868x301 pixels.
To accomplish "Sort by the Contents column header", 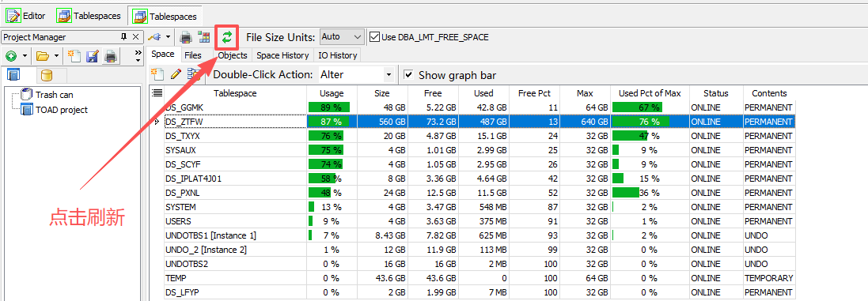I will pyautogui.click(x=769, y=93).
